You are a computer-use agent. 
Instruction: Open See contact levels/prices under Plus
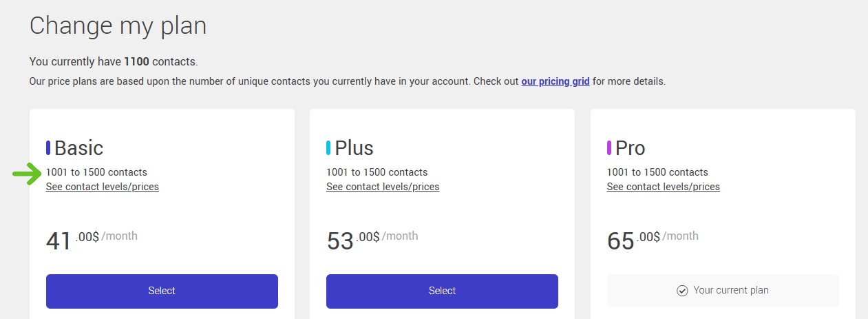click(383, 187)
